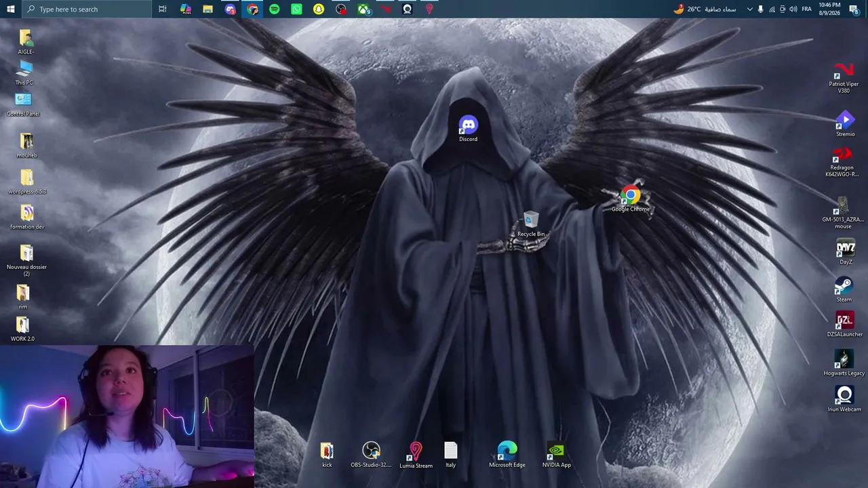Screen dimensions: 868x488
Task: Expand the hidden system tray icons
Action: pos(749,9)
